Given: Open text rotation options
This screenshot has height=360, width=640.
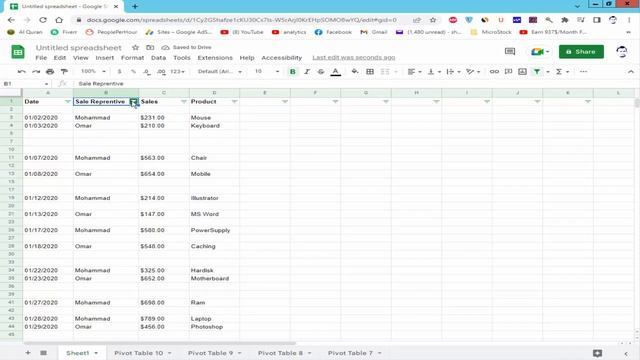Looking at the screenshot, I should [473, 71].
